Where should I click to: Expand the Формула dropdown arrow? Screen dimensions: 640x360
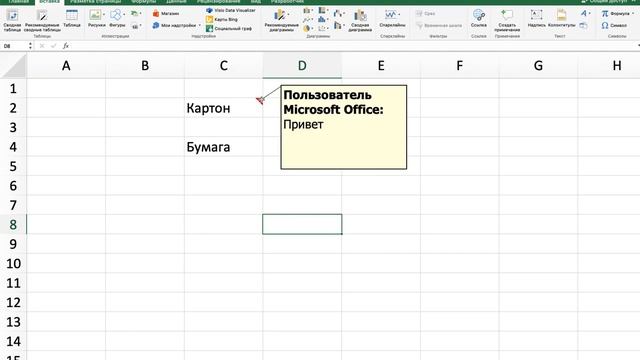[633, 13]
